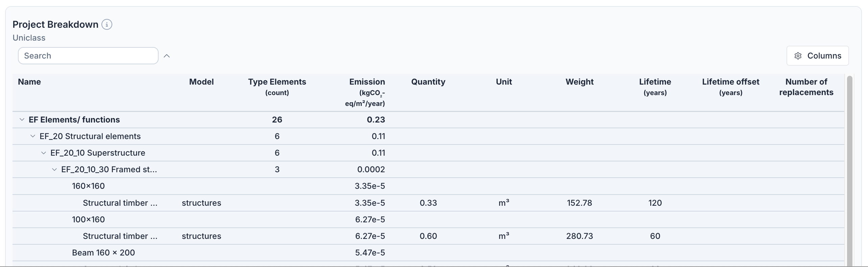Viewport: 868px width, 267px height.
Task: Click the quantity value 0.60
Action: 428,236
